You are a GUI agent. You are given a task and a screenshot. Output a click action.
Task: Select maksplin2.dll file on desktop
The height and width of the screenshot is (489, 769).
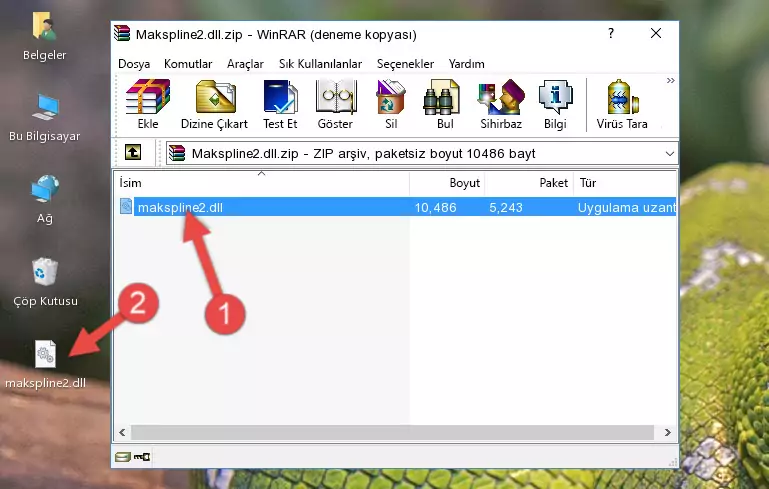point(45,364)
